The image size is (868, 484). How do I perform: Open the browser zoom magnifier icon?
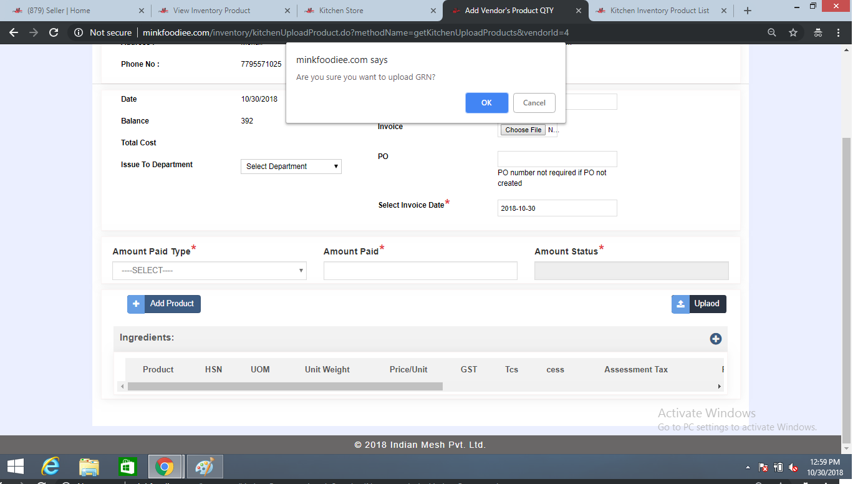click(x=772, y=32)
